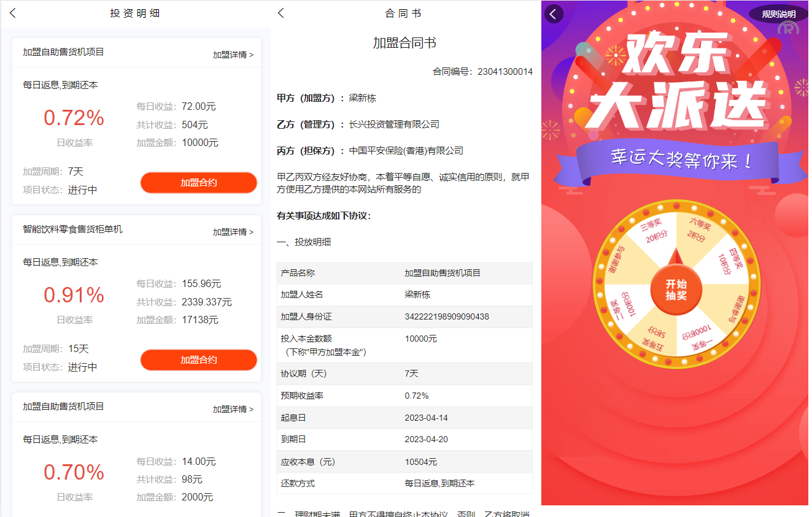This screenshot has width=812, height=517.
Task: Tap the 0.91% daily yield rate
Action: coord(74,295)
